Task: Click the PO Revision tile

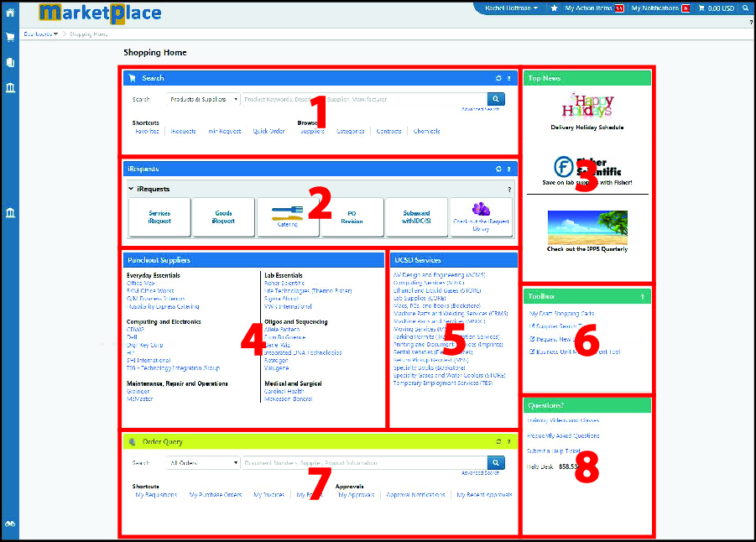Action: tap(352, 217)
